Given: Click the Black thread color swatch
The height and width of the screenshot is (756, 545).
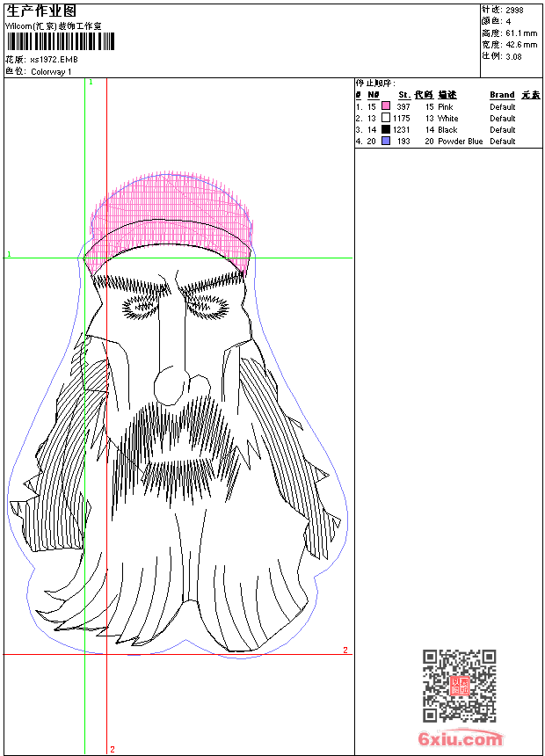Looking at the screenshot, I should click(x=386, y=129).
